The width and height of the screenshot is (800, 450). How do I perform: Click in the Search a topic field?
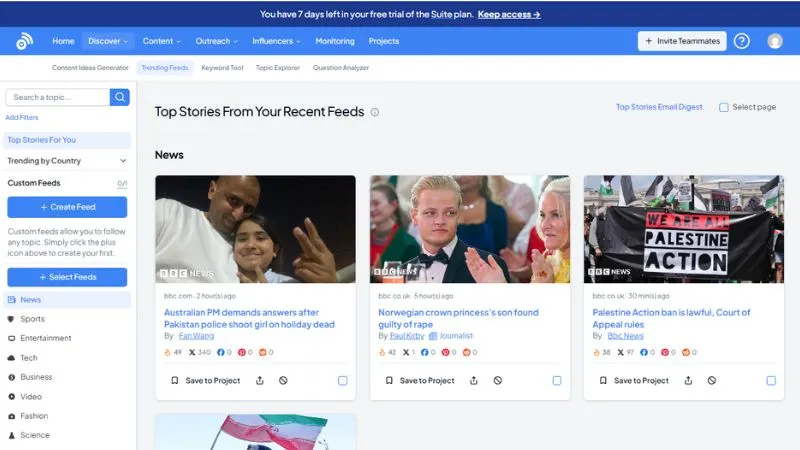58,97
